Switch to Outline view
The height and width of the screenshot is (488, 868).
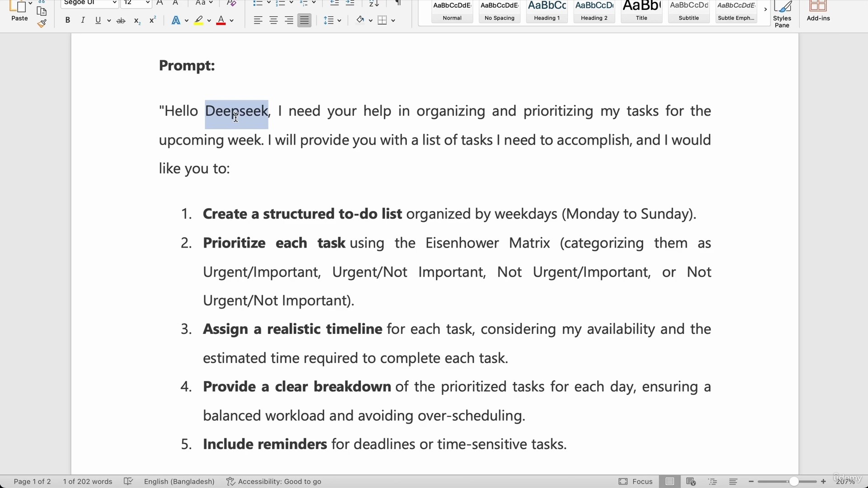[x=713, y=482]
